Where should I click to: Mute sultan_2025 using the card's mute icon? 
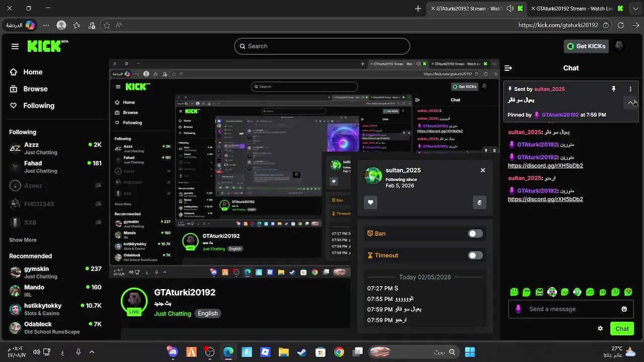pyautogui.click(x=479, y=202)
